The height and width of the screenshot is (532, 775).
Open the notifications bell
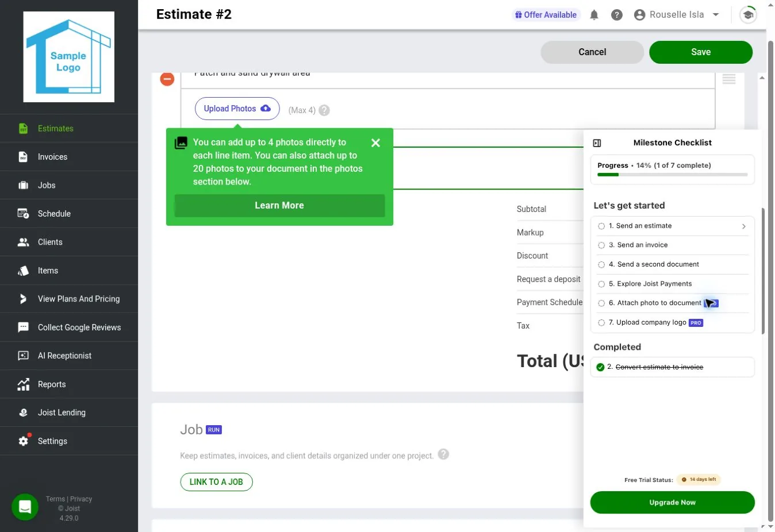coord(594,15)
